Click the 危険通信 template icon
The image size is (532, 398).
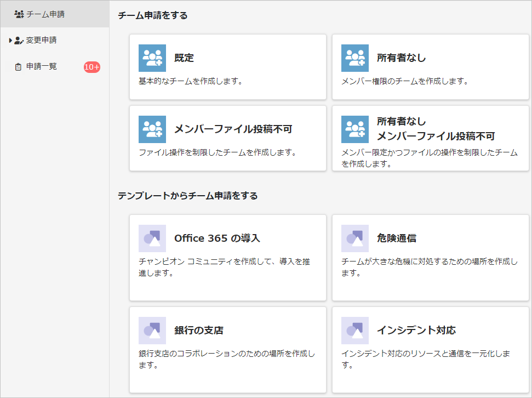pyautogui.click(x=356, y=238)
